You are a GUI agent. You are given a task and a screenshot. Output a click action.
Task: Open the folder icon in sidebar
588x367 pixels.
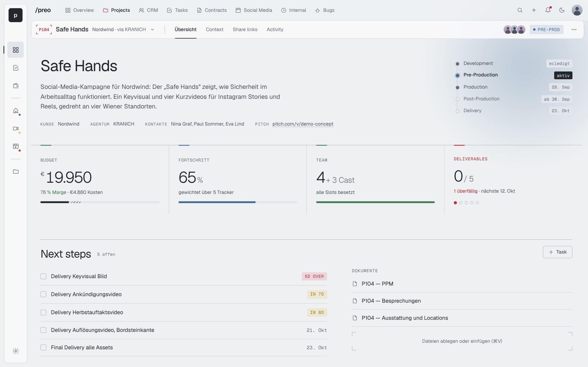click(x=16, y=171)
